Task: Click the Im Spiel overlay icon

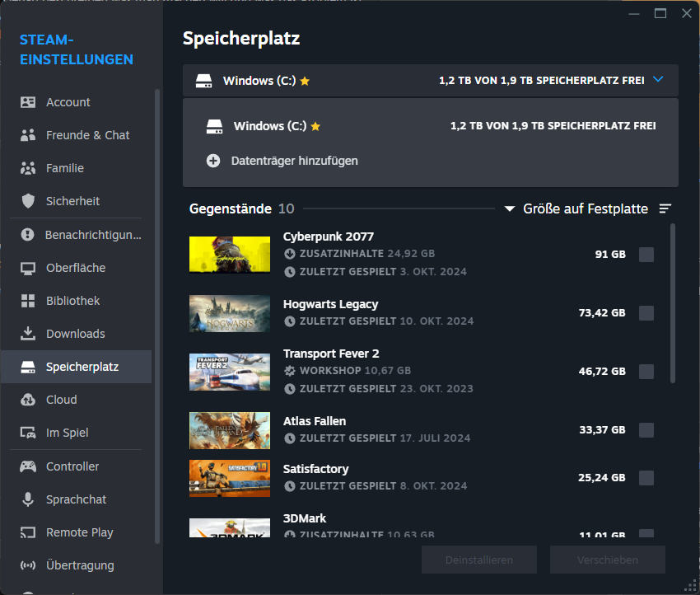Action: click(x=28, y=433)
